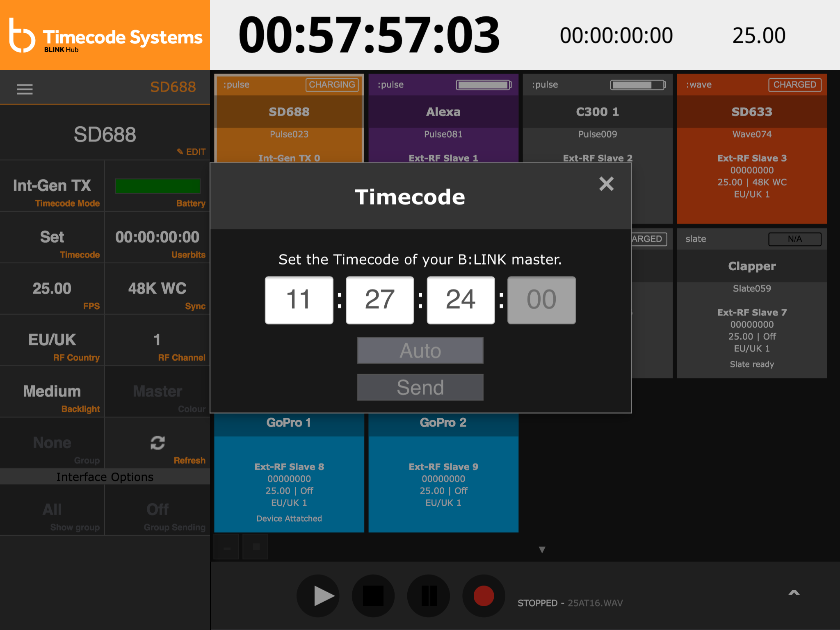Viewport: 840px width, 630px height.
Task: Click the EDIT pencil link
Action: click(x=191, y=152)
